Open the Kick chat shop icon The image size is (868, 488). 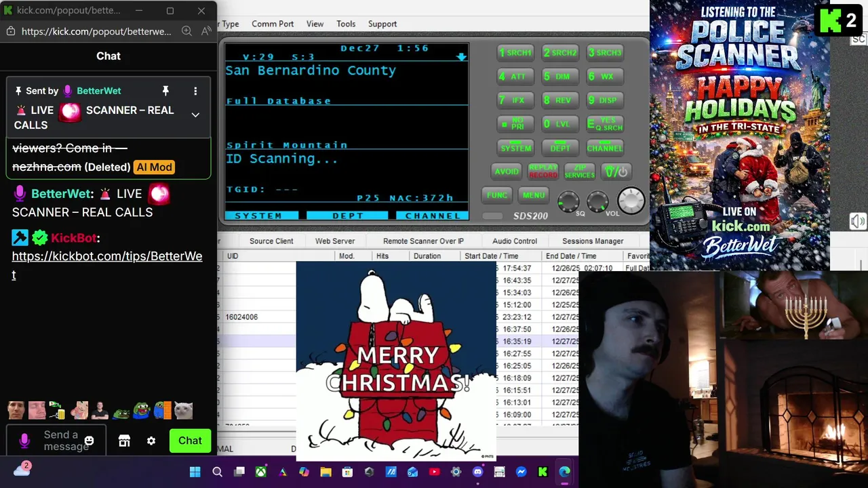[x=124, y=441]
